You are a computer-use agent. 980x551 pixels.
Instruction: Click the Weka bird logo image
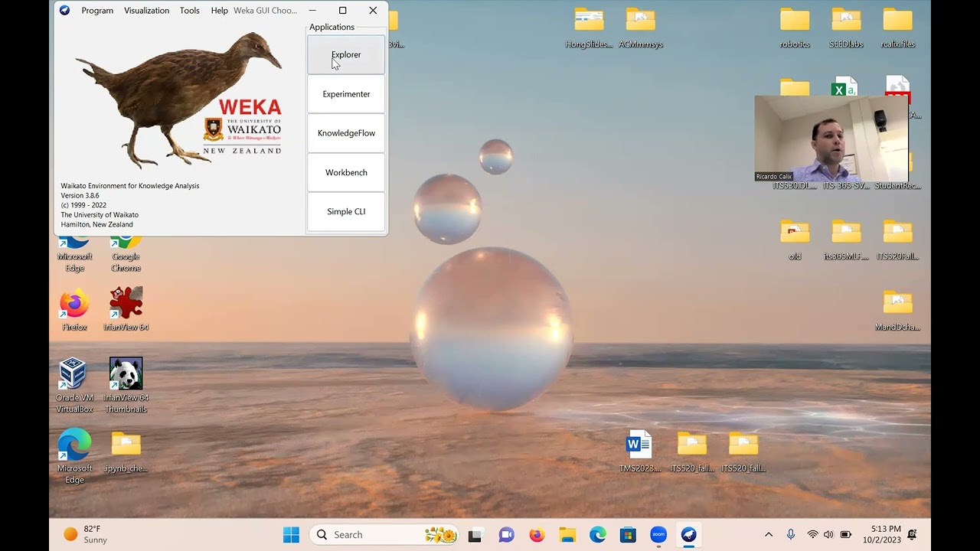pyautogui.click(x=178, y=99)
